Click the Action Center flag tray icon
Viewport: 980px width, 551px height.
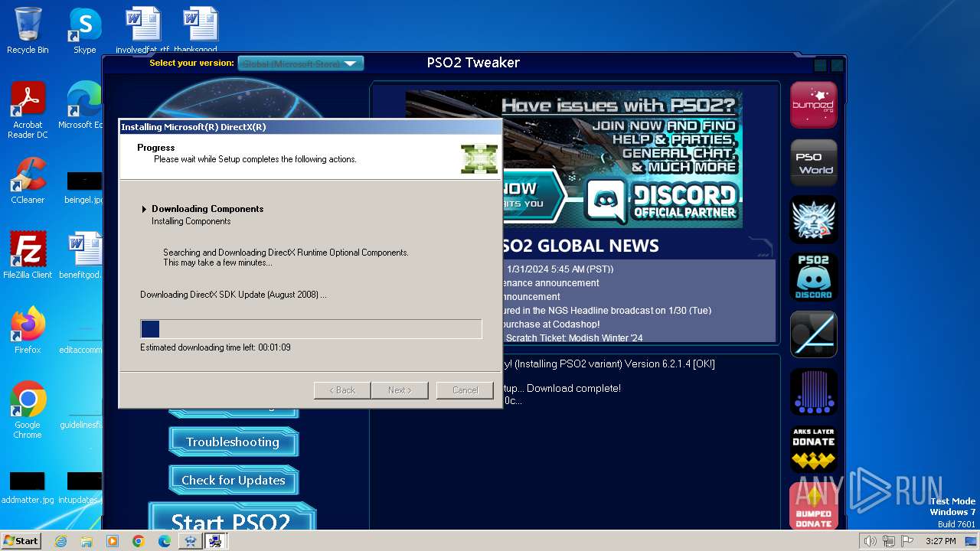[908, 541]
